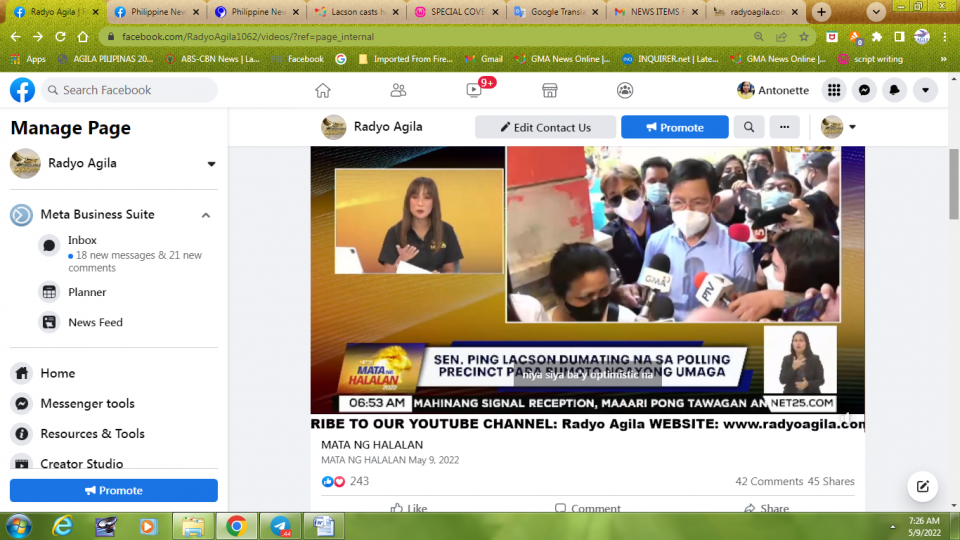960x540 pixels.
Task: Open the Facebook apps grid menu
Action: click(833, 90)
